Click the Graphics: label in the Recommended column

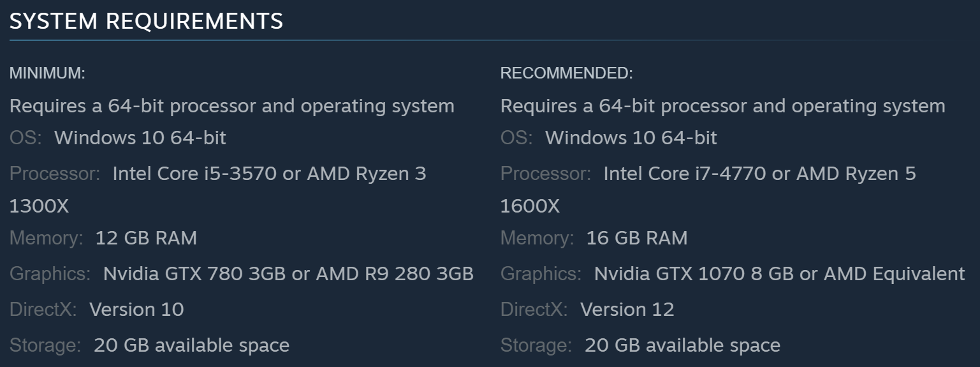coord(541,274)
